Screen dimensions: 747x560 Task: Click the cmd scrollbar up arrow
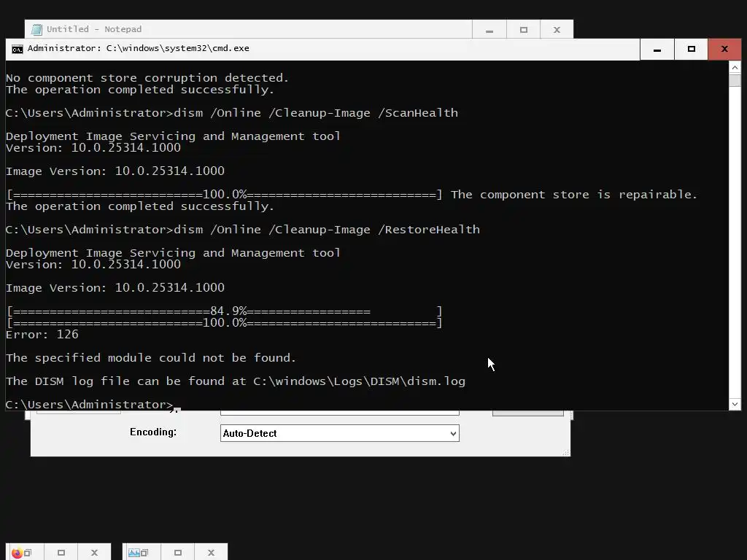735,68
